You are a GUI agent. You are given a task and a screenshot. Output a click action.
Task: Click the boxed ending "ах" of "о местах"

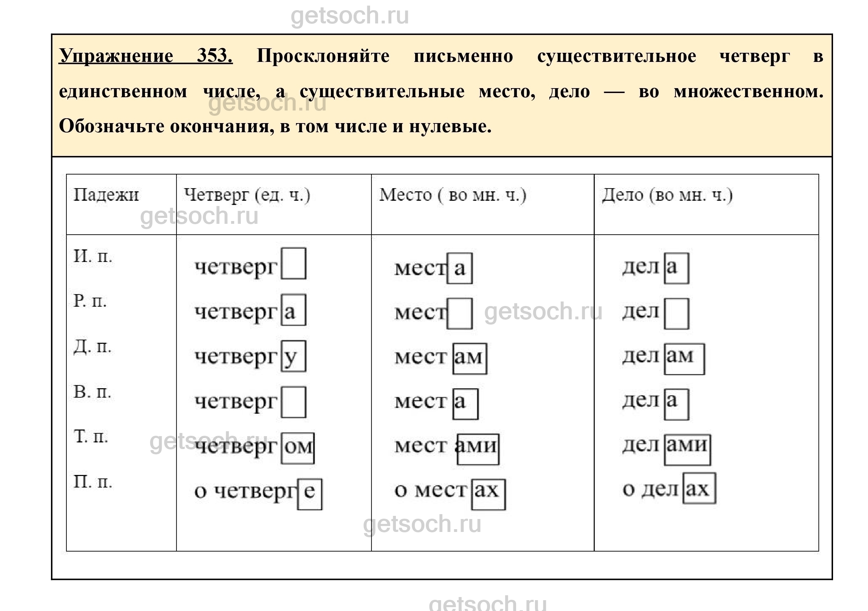(488, 495)
